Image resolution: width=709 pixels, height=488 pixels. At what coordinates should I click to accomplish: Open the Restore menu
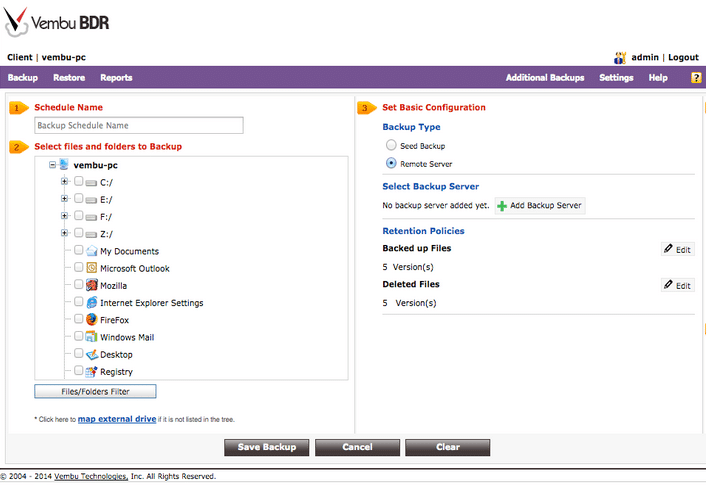point(69,78)
